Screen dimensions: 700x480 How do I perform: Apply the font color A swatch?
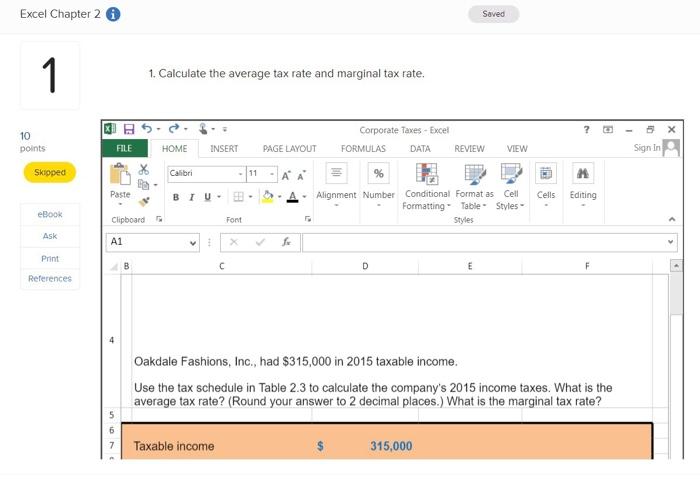click(292, 196)
